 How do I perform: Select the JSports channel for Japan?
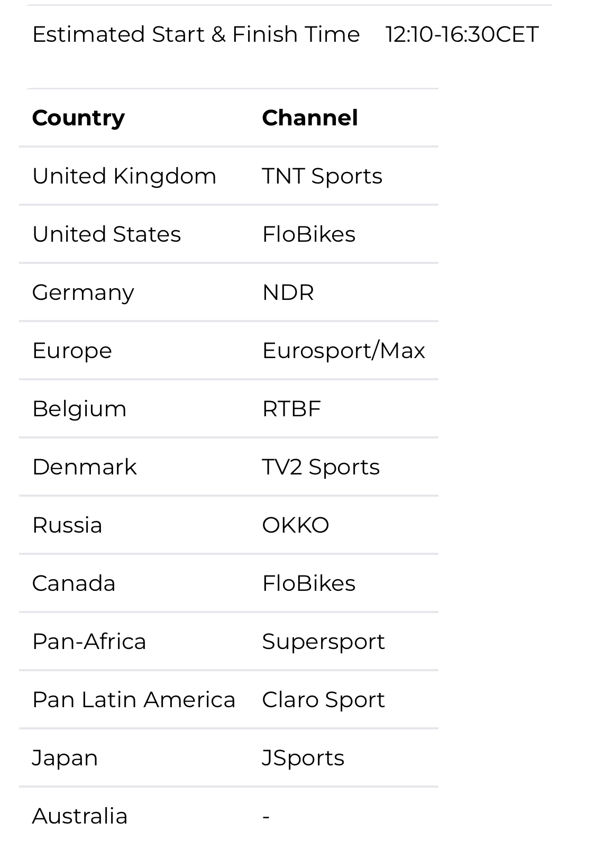[x=303, y=758]
